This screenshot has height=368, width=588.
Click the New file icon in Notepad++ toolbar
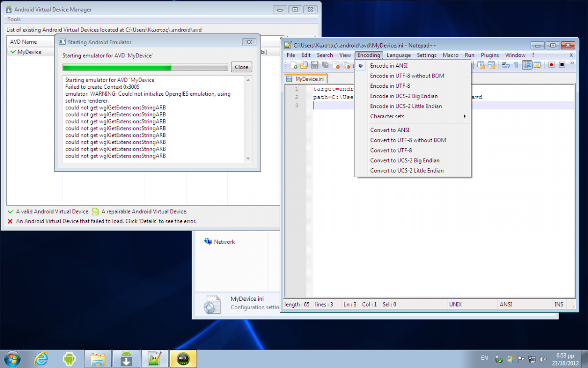294,65
